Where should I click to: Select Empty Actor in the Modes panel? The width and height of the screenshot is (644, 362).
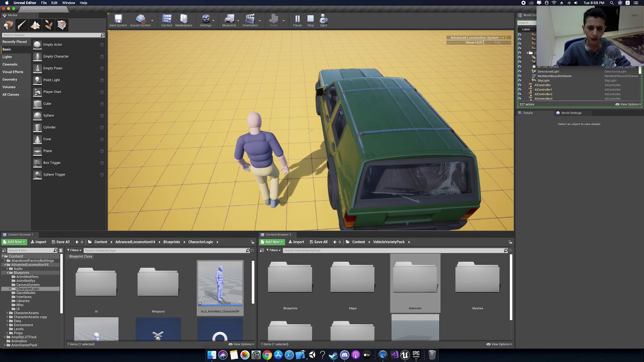click(x=68, y=45)
